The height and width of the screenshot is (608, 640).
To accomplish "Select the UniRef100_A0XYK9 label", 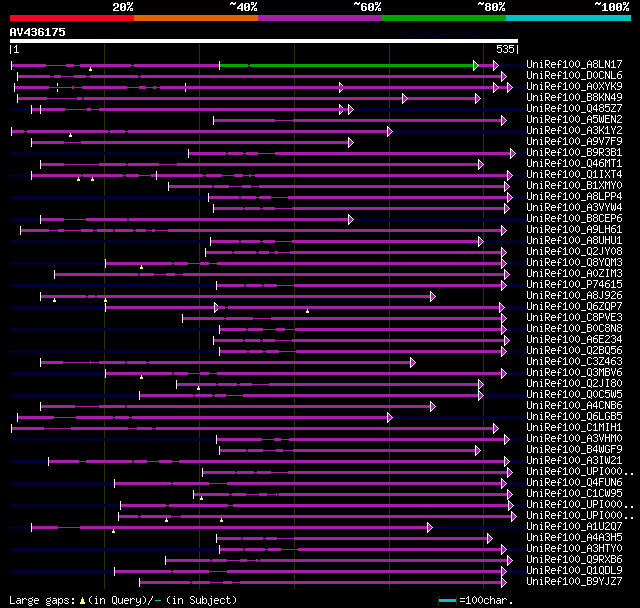I will click(574, 86).
